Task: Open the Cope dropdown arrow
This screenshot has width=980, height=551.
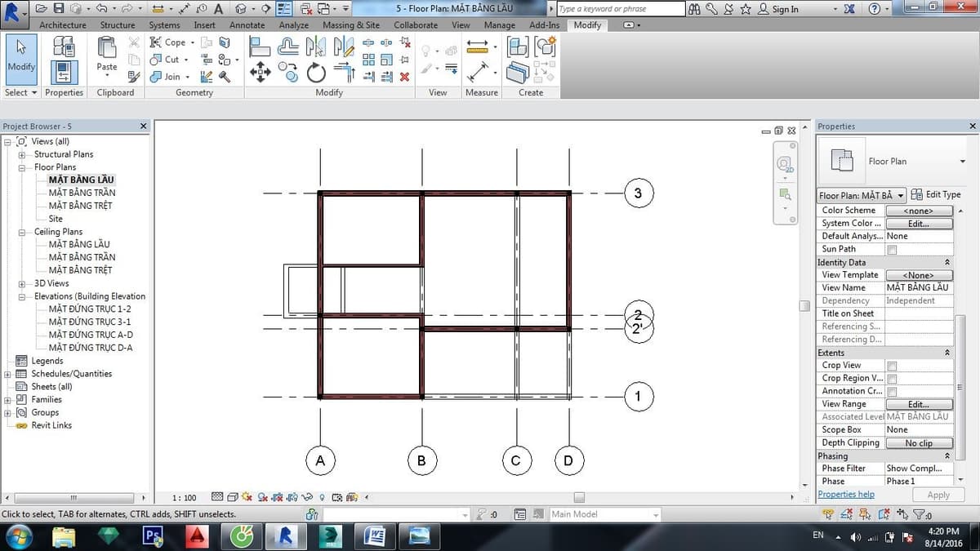Action: (x=191, y=42)
